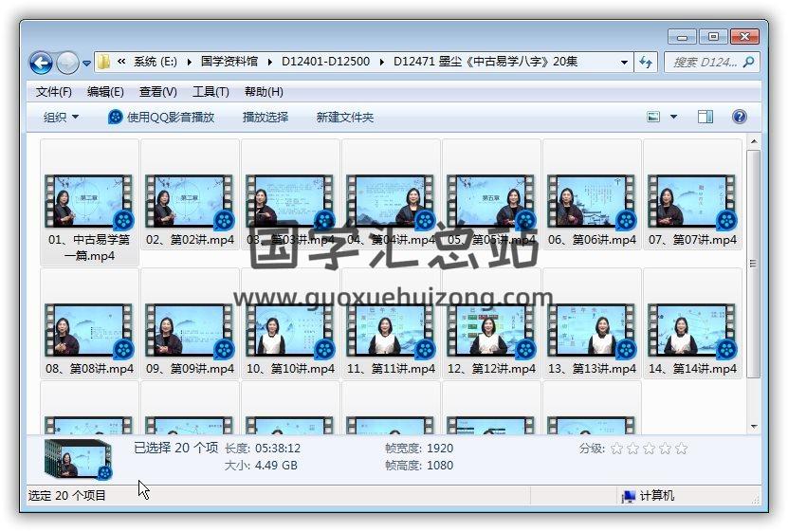Click the blue help question icon

(x=740, y=117)
